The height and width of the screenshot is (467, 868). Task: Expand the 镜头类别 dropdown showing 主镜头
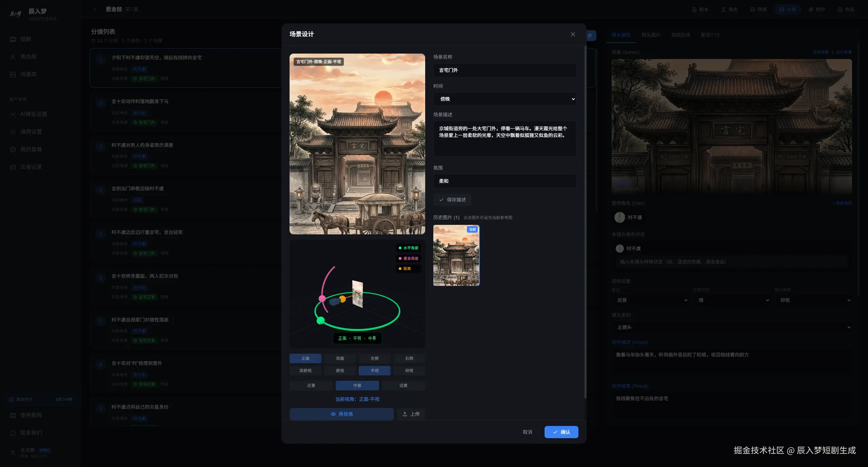point(732,327)
